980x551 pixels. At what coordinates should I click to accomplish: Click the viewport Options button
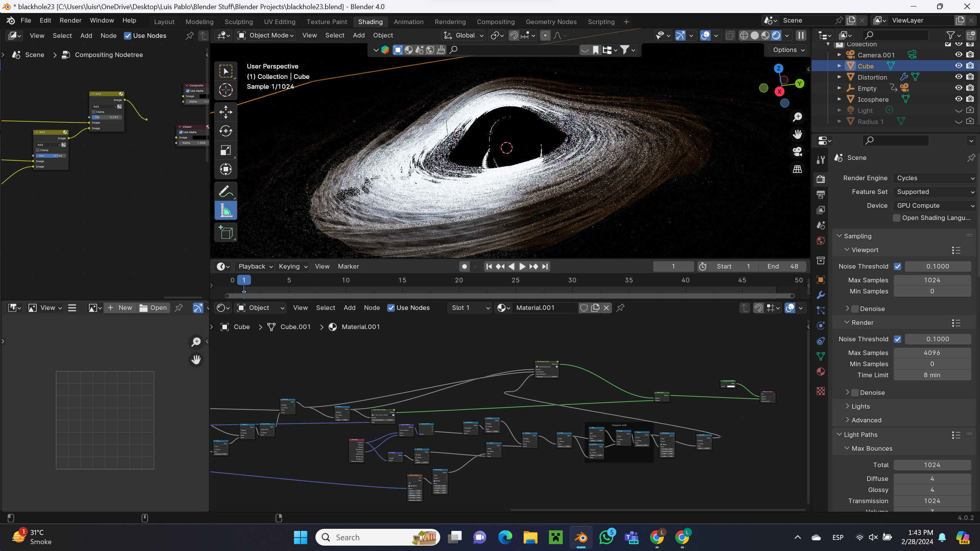coord(789,50)
